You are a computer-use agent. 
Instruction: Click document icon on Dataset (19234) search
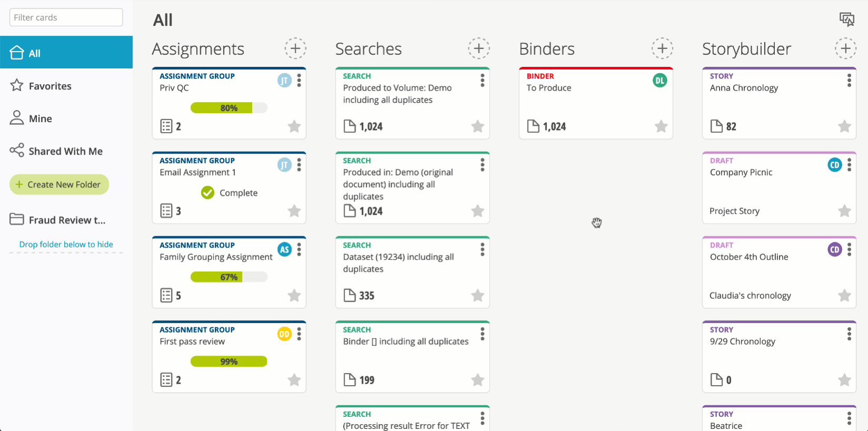pyautogui.click(x=350, y=295)
